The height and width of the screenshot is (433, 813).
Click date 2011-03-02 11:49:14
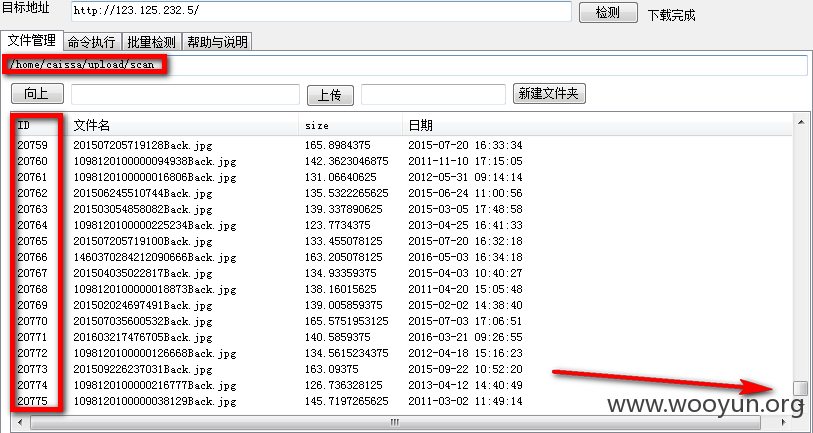coord(465,401)
